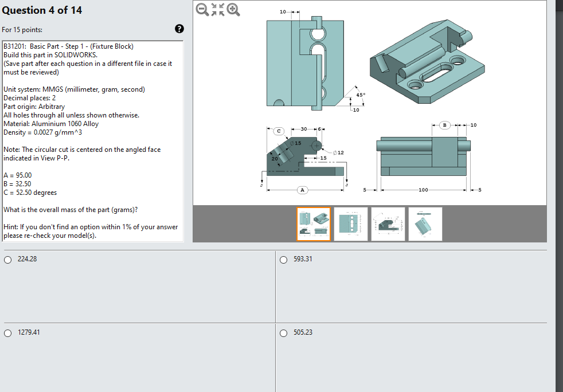Click the 'B31201: Basic Part - Step 1' title line

[69, 46]
